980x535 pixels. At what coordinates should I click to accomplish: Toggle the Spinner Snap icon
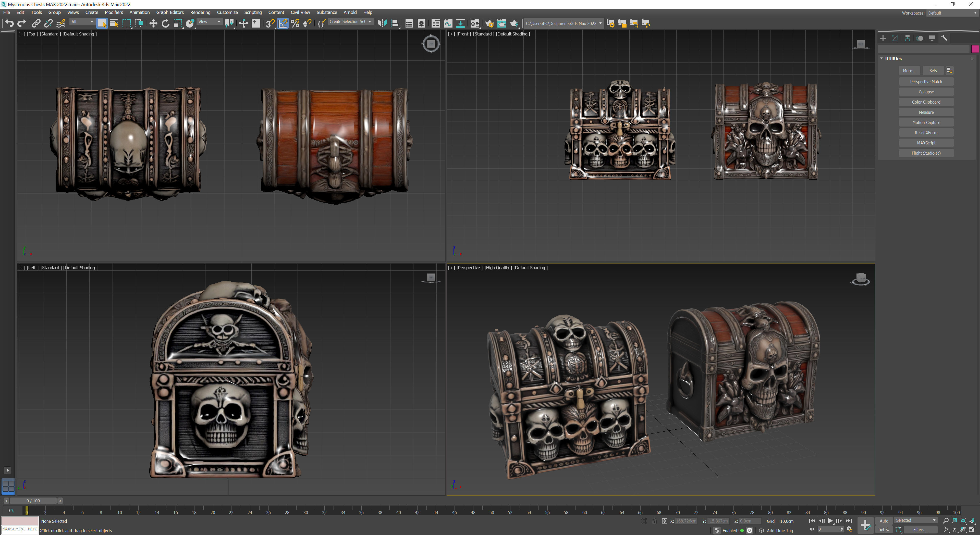307,23
